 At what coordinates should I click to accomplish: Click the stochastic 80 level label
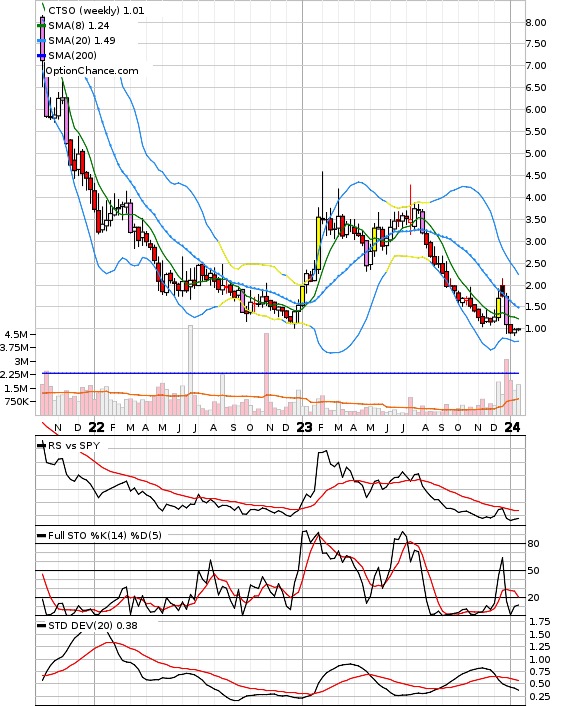tap(533, 543)
